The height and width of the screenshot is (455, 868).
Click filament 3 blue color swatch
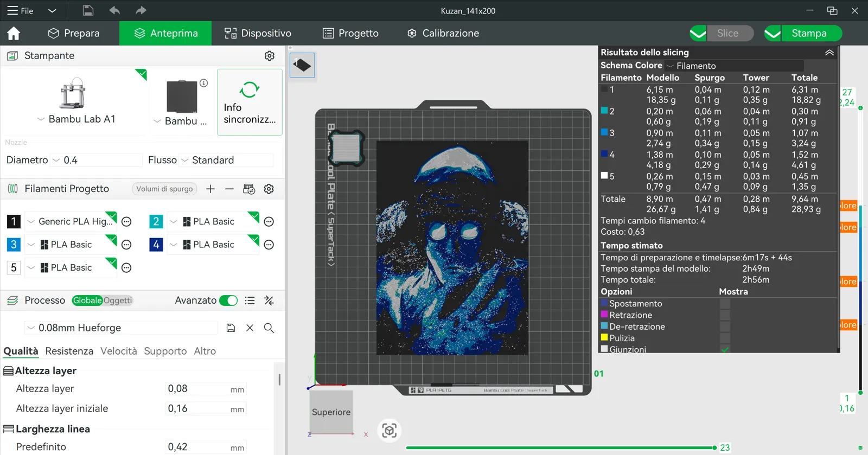click(14, 245)
